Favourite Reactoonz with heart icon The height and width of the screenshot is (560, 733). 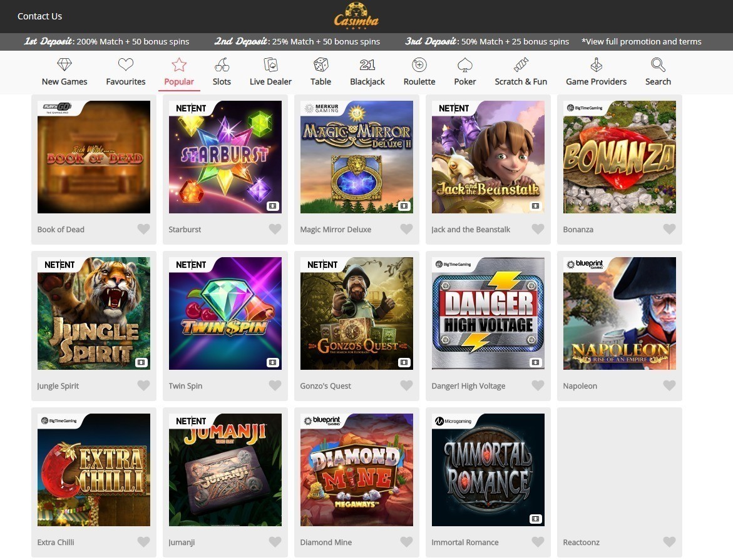669,542
